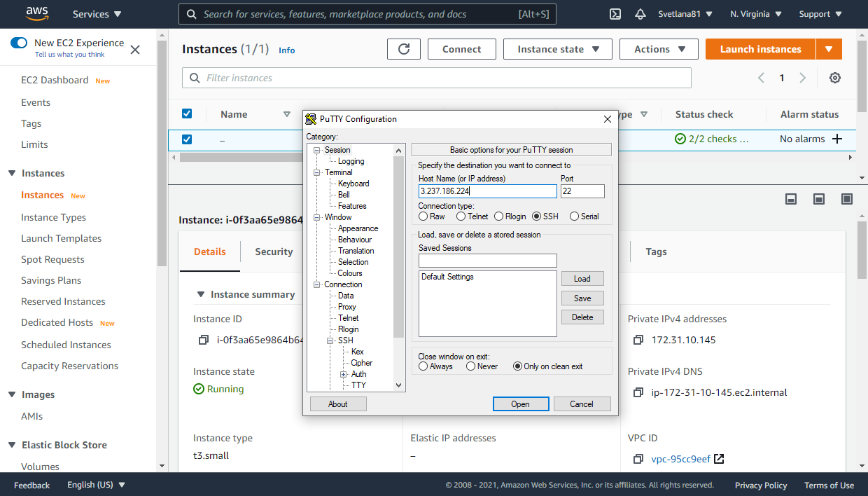Image resolution: width=868 pixels, height=496 pixels.
Task: Select the Telnet connection type
Action: [x=461, y=216]
